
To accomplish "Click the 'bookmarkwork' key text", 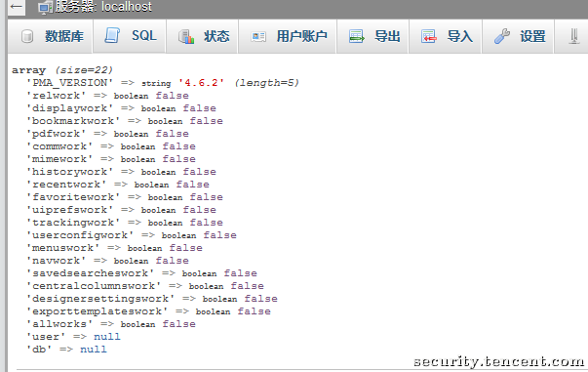I will click(73, 121).
